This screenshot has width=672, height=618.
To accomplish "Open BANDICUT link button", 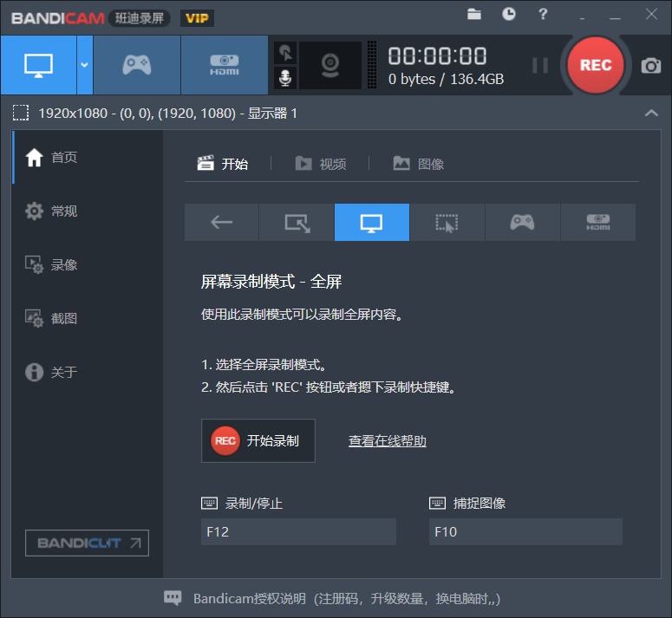I will point(87,543).
